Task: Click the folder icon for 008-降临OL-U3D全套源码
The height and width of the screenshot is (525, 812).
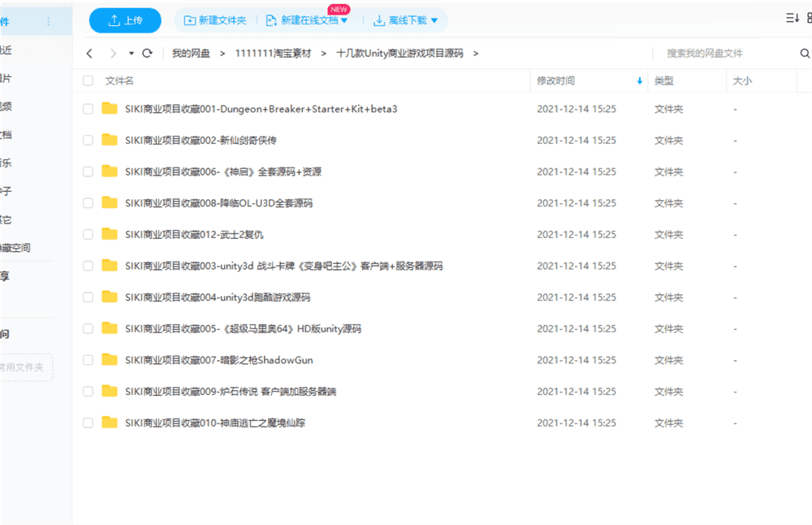Action: coord(110,202)
